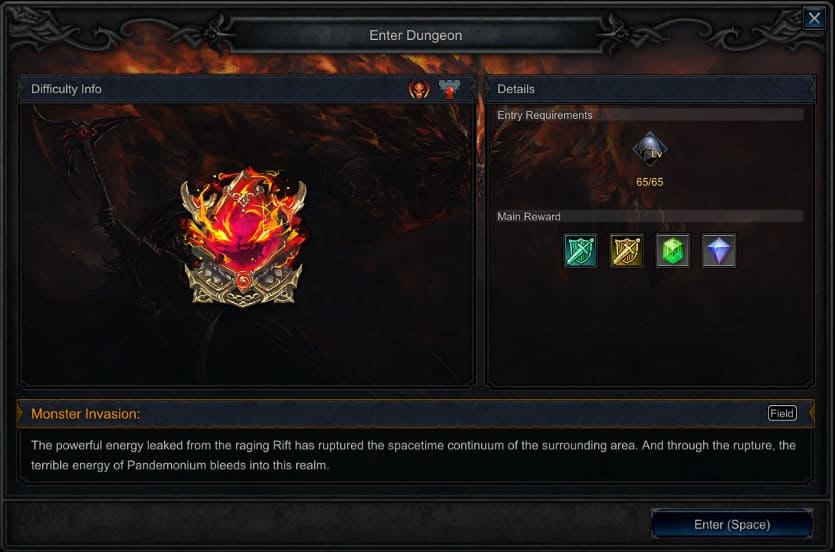Click the Entry Requirements section bar
Image resolution: width=835 pixels, height=552 pixels.
(650, 115)
